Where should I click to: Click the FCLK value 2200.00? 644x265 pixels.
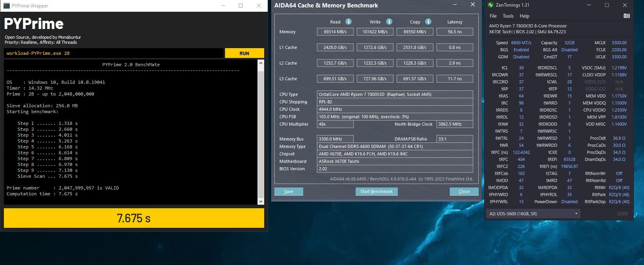(x=619, y=50)
